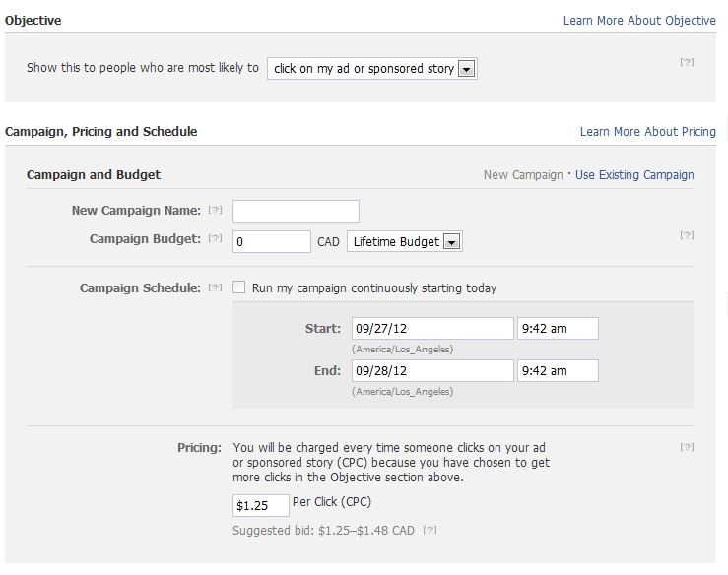This screenshot has width=728, height=575.
Task: Edit the End date field 09/28/12
Action: click(x=432, y=371)
